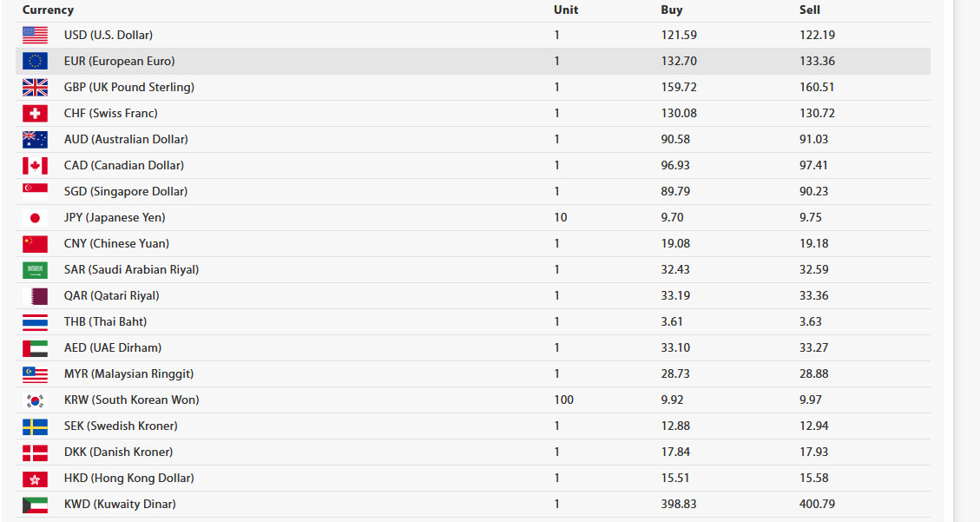The width and height of the screenshot is (980, 522).
Task: Click the UK flag icon
Action: 35,88
